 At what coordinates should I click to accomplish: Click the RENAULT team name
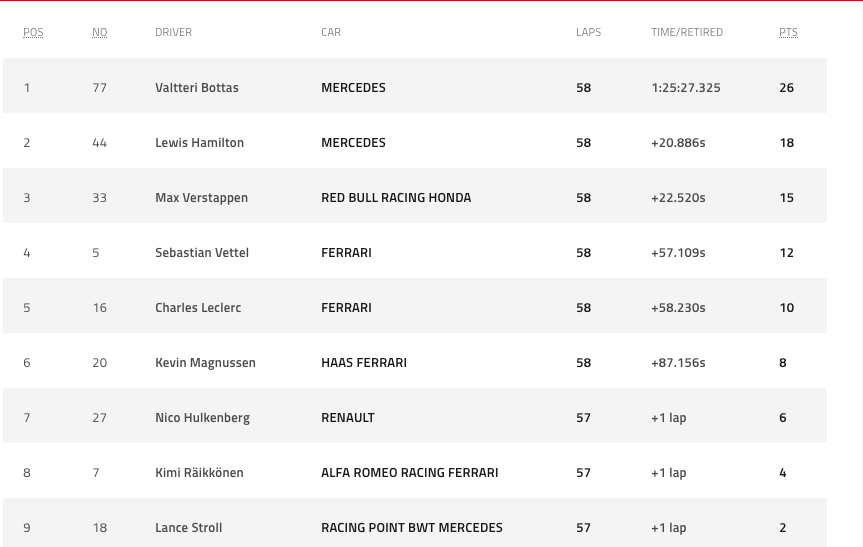[348, 418]
